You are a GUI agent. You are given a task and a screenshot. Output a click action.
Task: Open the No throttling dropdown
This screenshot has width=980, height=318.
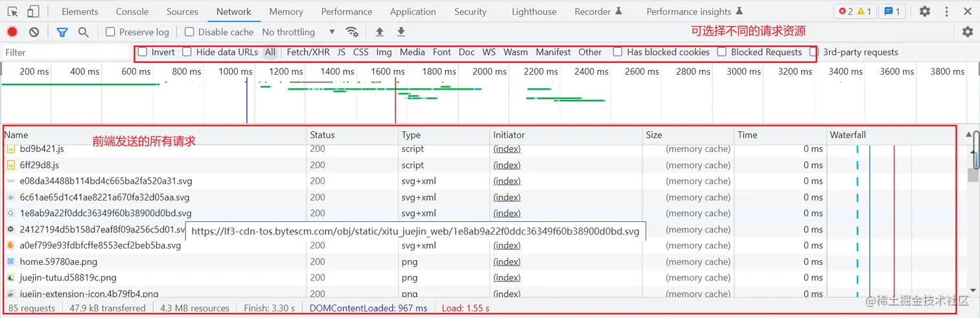pos(298,32)
